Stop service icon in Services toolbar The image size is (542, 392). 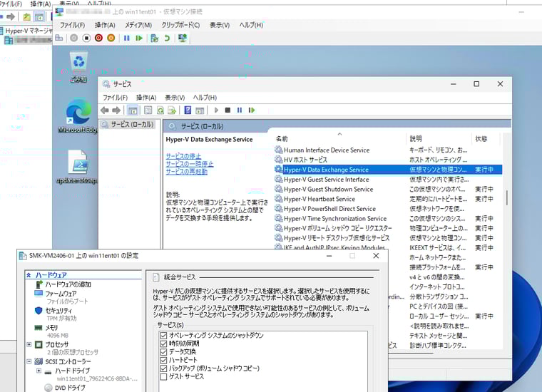227,110
